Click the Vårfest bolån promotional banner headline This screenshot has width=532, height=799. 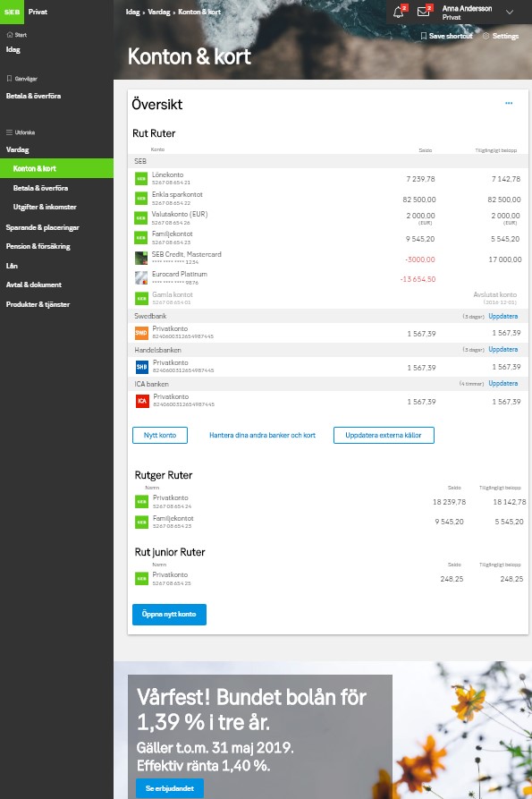point(251,710)
